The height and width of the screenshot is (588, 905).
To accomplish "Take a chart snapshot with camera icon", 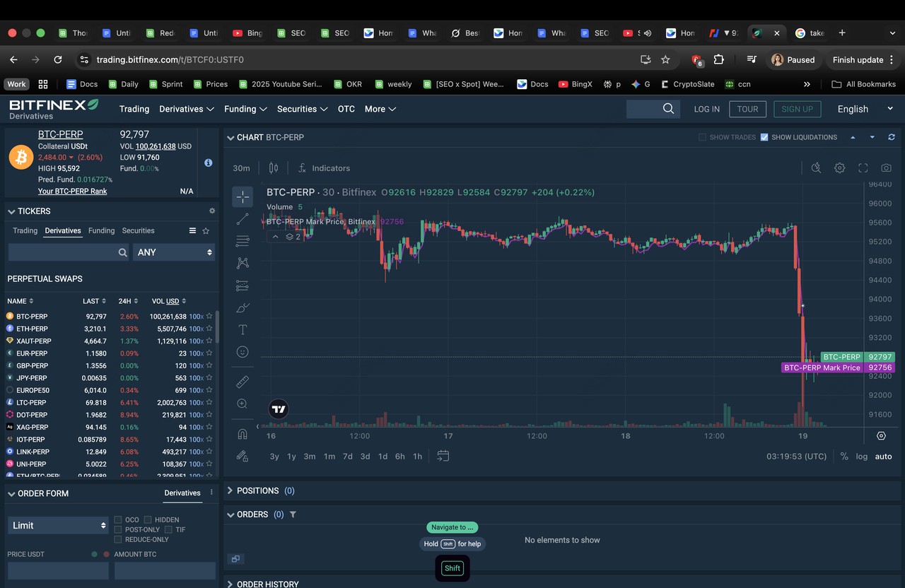I will (x=886, y=168).
